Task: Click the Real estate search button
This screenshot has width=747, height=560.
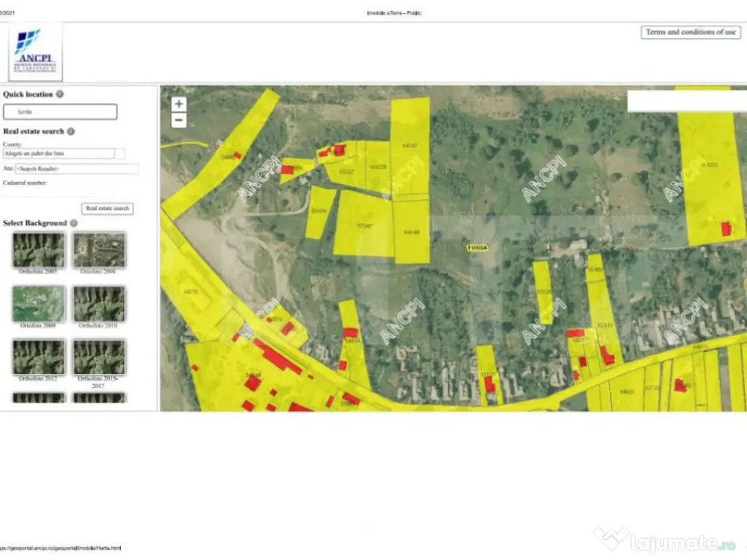Action: tap(107, 209)
